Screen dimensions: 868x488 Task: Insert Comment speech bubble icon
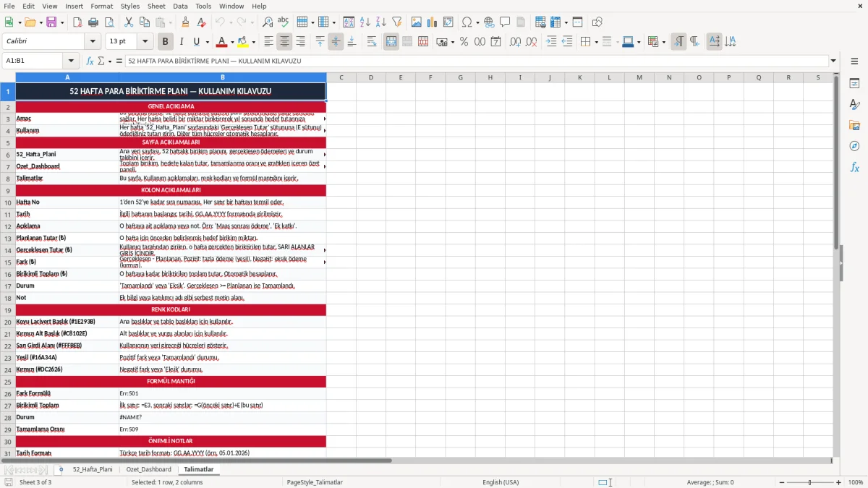pyautogui.click(x=505, y=22)
